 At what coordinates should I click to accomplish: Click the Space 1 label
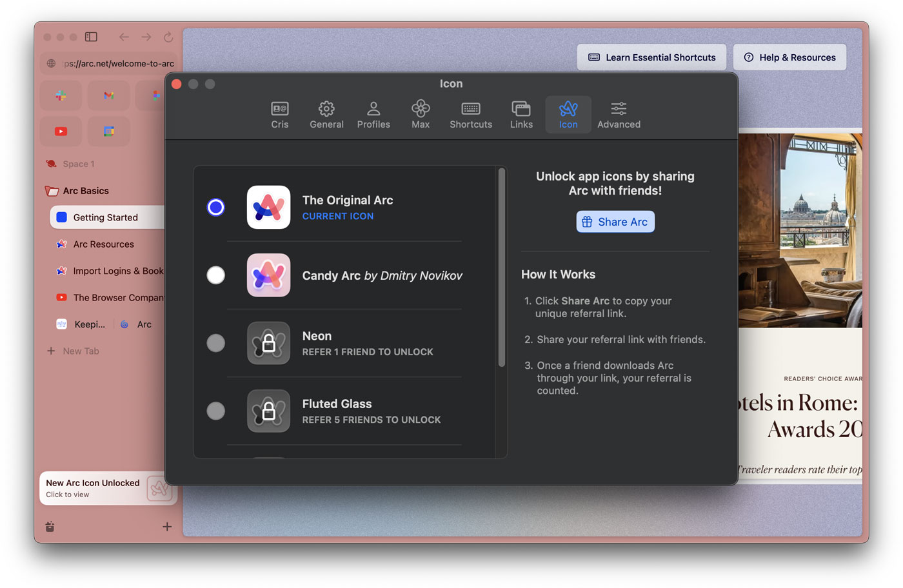pyautogui.click(x=79, y=164)
